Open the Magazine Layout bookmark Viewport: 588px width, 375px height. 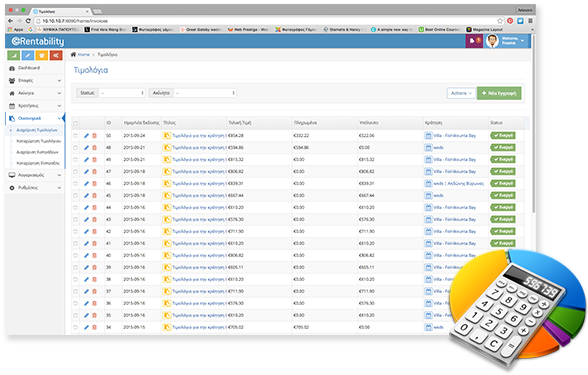point(484,29)
